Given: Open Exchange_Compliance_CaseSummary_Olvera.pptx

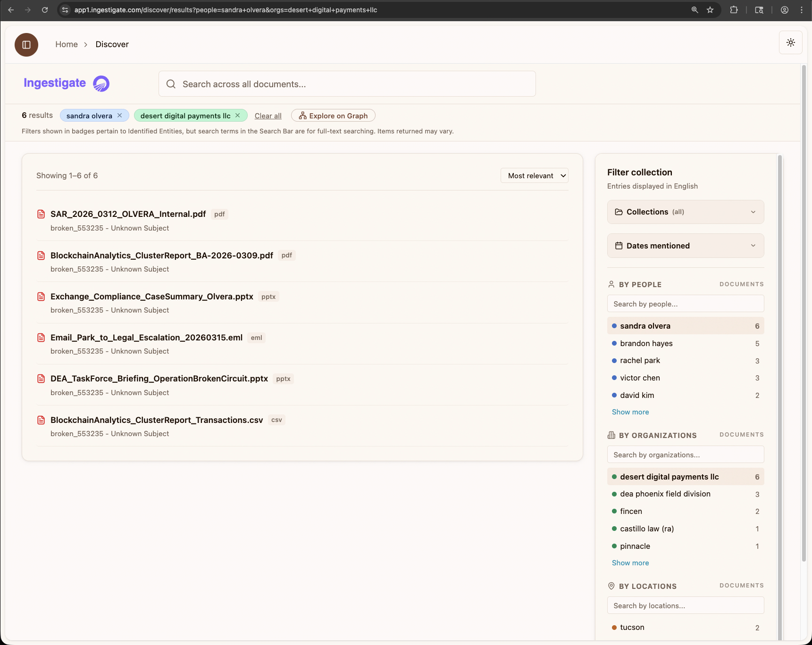Looking at the screenshot, I should [x=152, y=297].
